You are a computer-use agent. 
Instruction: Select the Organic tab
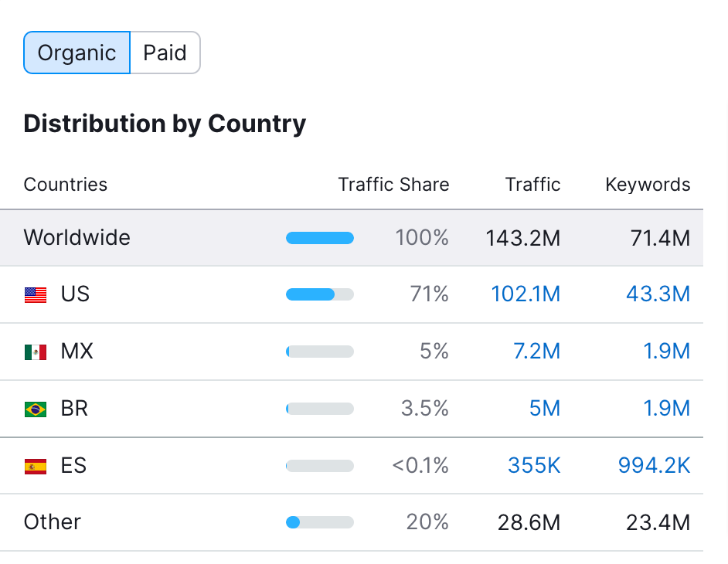click(x=77, y=53)
